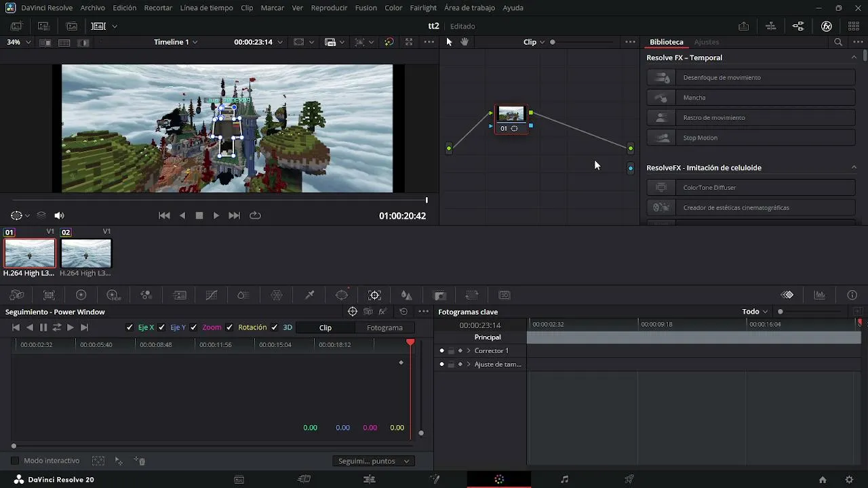The height and width of the screenshot is (488, 868).
Task: Toggle 3D tracking checkbox
Action: (274, 327)
